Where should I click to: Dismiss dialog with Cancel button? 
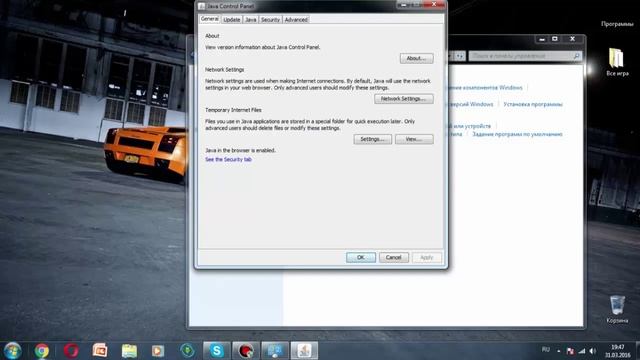393,258
